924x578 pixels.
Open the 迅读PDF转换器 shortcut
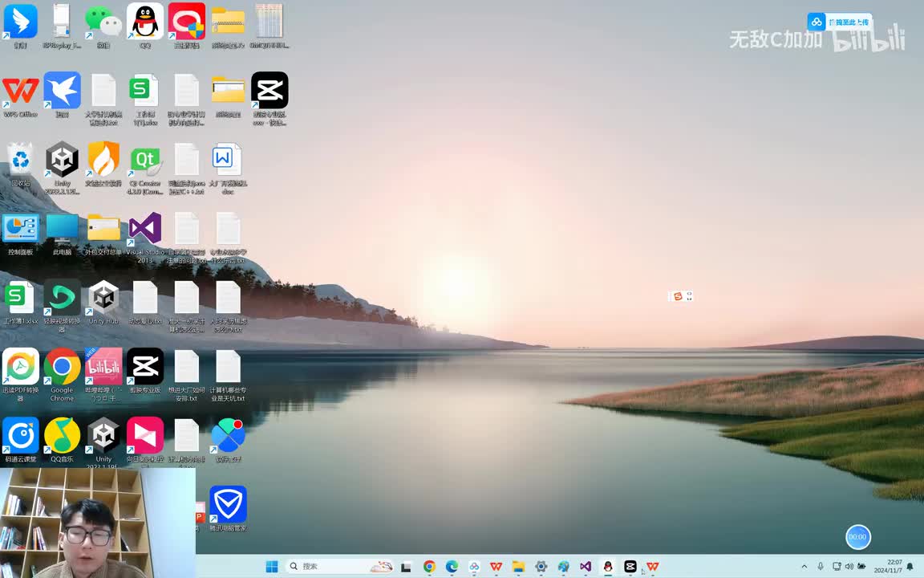point(21,366)
